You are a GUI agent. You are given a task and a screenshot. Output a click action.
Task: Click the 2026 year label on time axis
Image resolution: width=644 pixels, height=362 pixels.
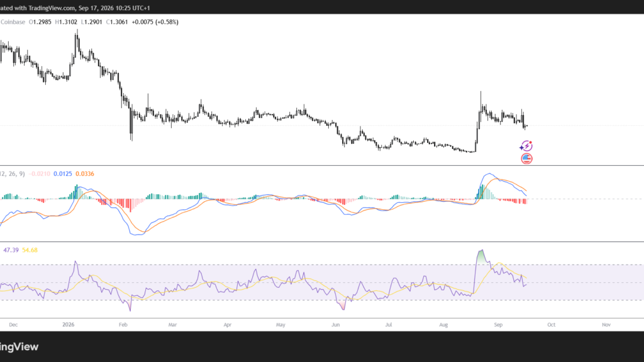[x=68, y=325]
